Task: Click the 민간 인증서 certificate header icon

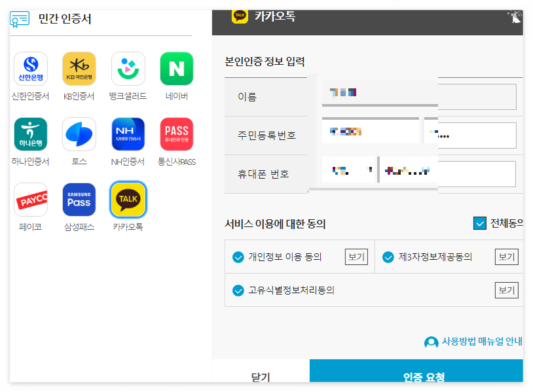Action: tap(20, 19)
